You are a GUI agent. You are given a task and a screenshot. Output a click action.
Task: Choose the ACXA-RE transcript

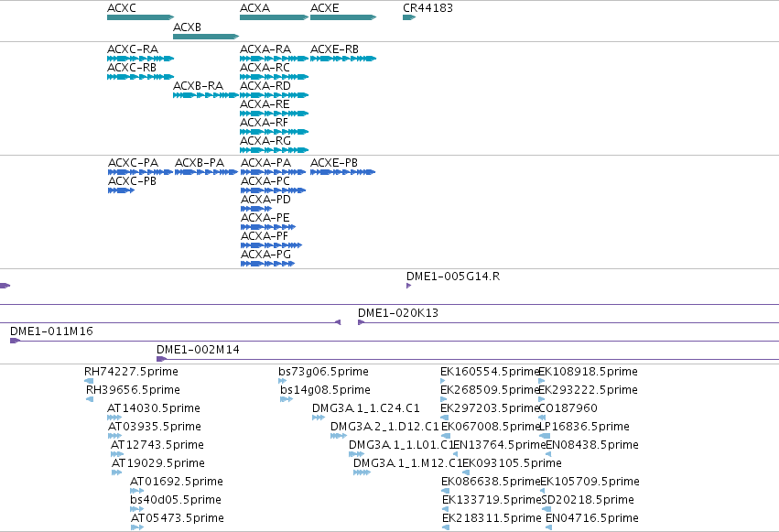[x=275, y=114]
